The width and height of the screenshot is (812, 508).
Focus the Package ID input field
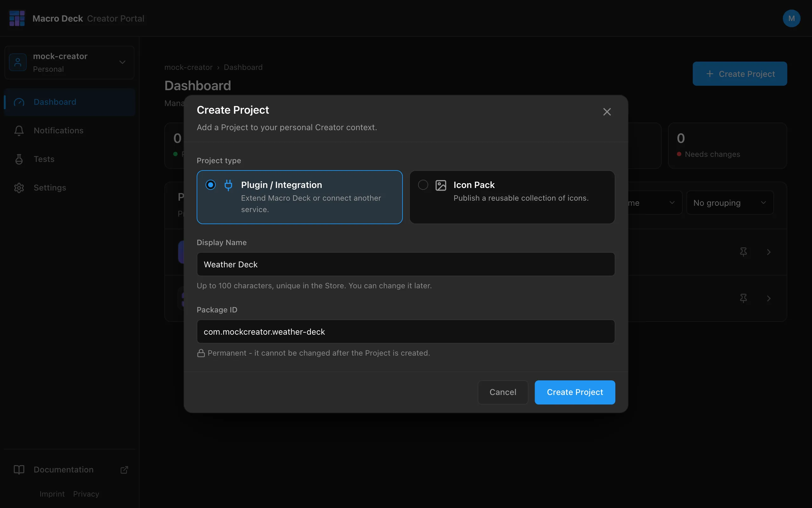(x=406, y=331)
